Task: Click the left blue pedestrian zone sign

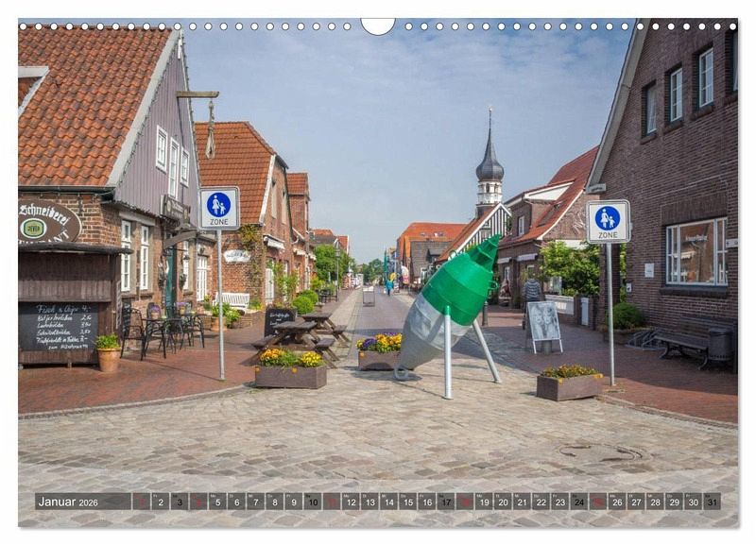Action: pos(219,208)
